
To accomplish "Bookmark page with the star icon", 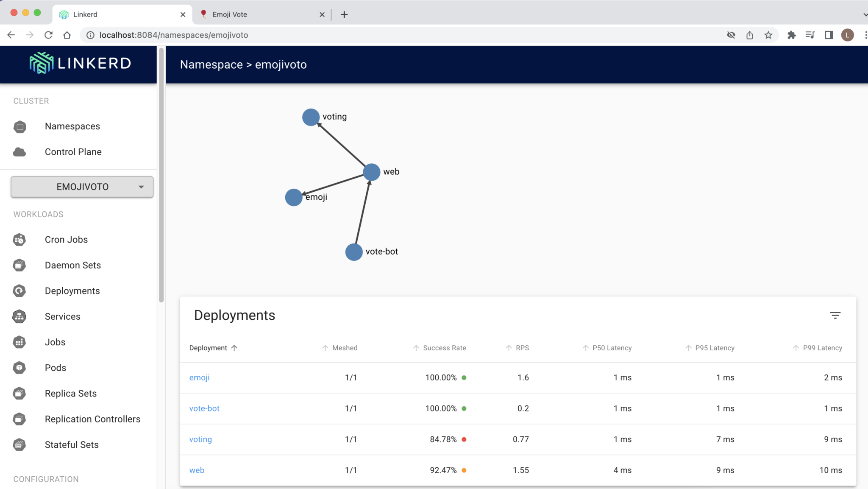I will point(768,35).
